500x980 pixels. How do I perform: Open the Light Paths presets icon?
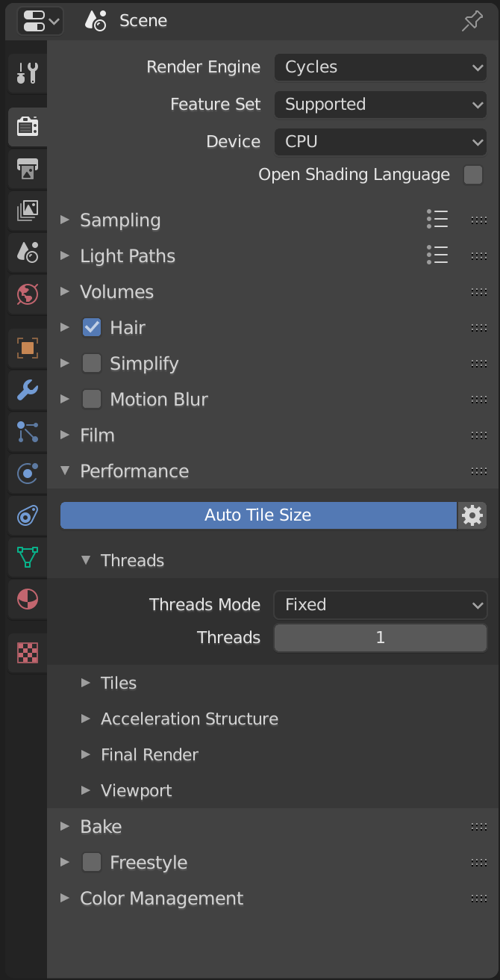coord(437,255)
